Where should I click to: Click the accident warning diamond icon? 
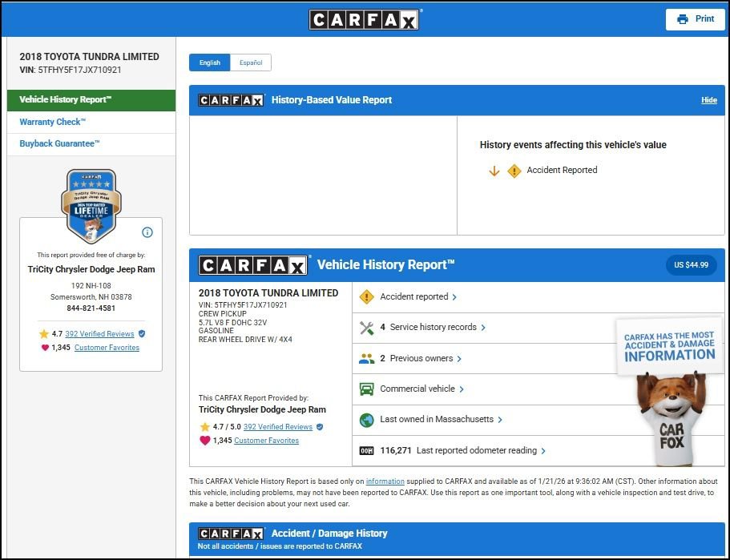pos(367,297)
